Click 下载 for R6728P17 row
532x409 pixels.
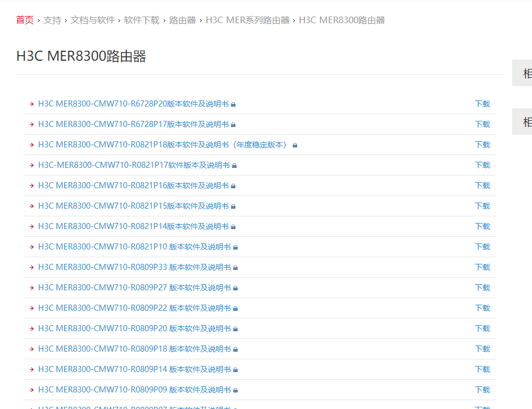point(482,124)
